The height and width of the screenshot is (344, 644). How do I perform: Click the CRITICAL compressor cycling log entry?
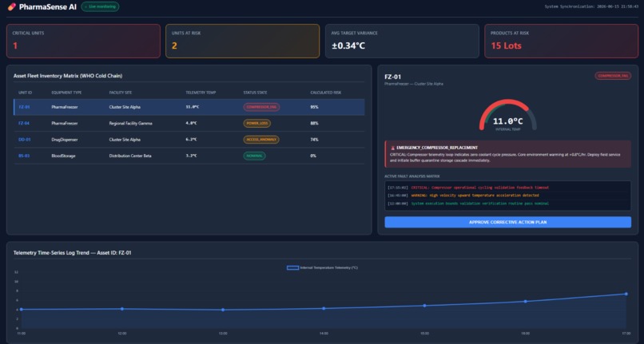click(x=468, y=188)
